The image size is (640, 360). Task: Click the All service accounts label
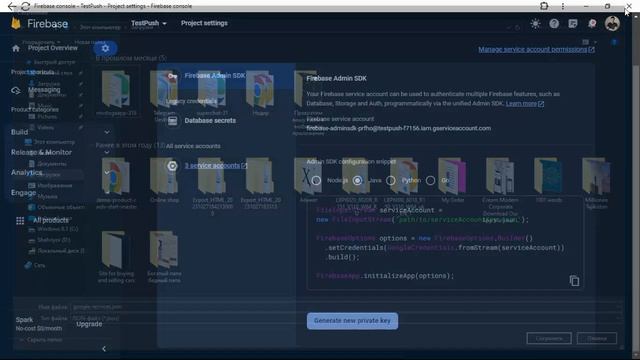tap(193, 146)
